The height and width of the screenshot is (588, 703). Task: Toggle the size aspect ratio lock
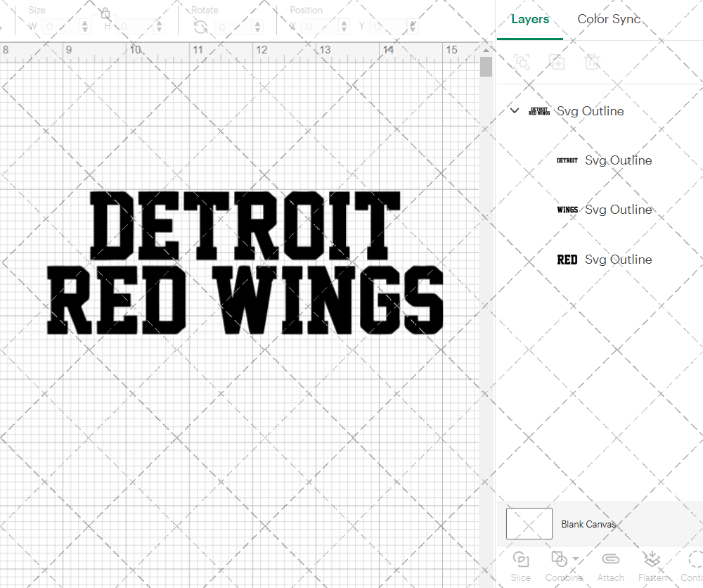click(x=105, y=14)
